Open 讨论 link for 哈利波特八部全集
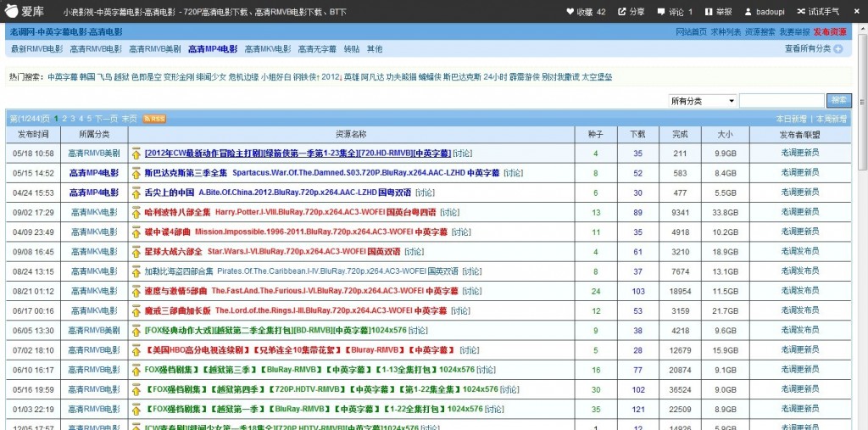Image resolution: width=868 pixels, height=430 pixels. [x=449, y=212]
